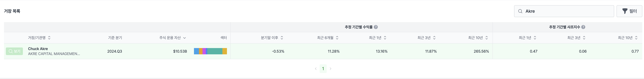This screenshot has width=644, height=79.
Task: Sort returns by 최근 3년 column
Action: click(x=434, y=38)
